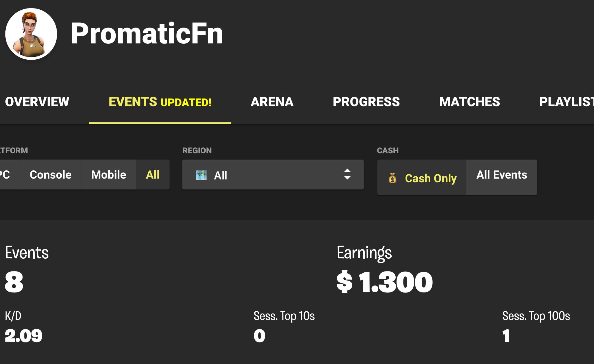This screenshot has height=364, width=594.
Task: Click the money bag Cash Only icon
Action: click(x=392, y=178)
